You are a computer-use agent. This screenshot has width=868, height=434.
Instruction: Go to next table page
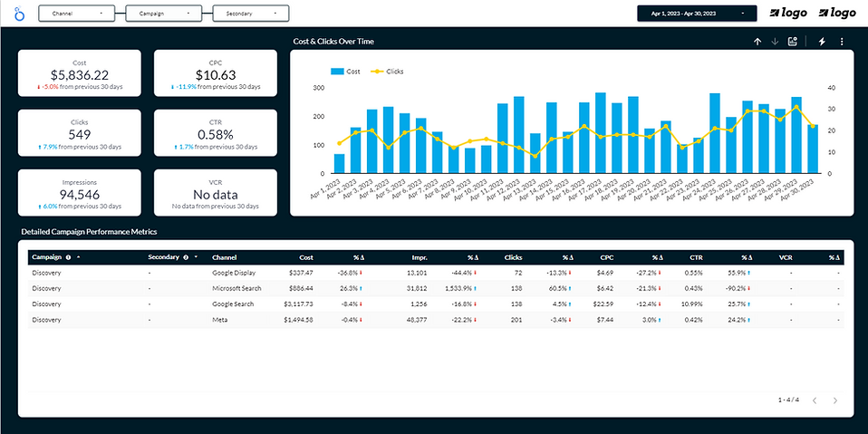click(x=835, y=400)
